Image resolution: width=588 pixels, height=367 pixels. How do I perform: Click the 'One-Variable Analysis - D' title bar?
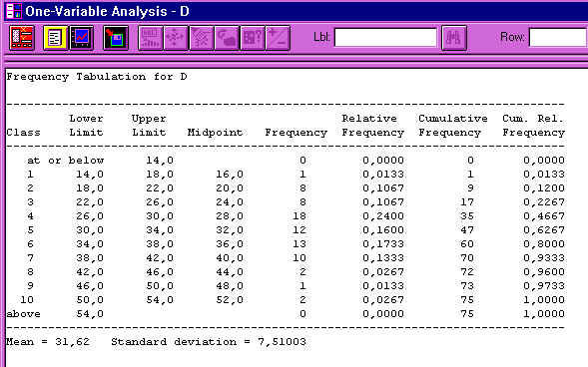point(296,11)
